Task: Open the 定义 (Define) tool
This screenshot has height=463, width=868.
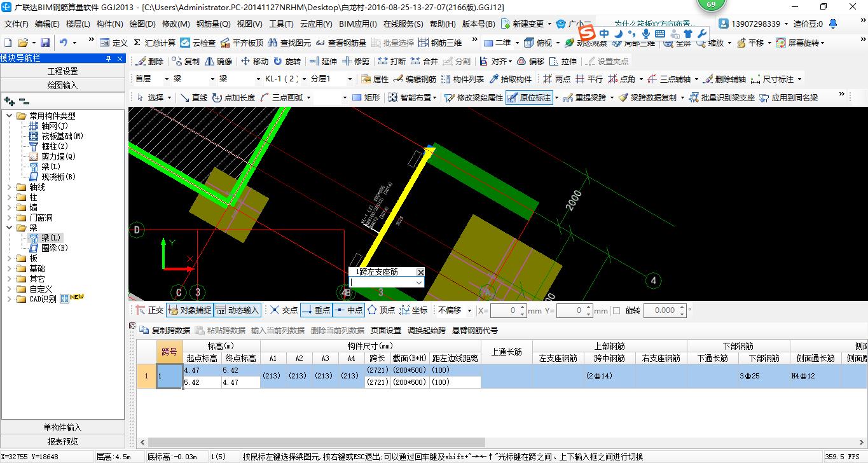Action: [x=113, y=43]
